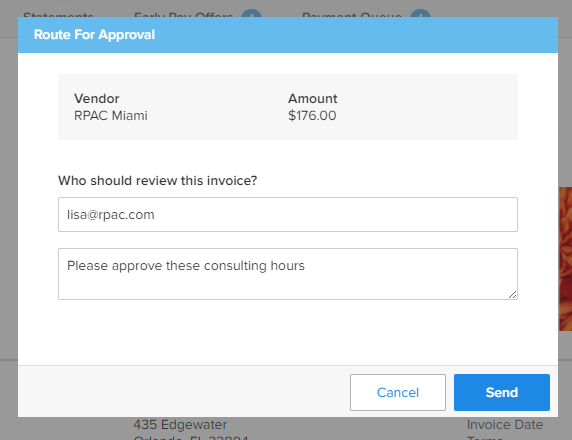Open the Statements tab behind the dialog
Image resolution: width=572 pixels, height=440 pixels.
coord(58,15)
